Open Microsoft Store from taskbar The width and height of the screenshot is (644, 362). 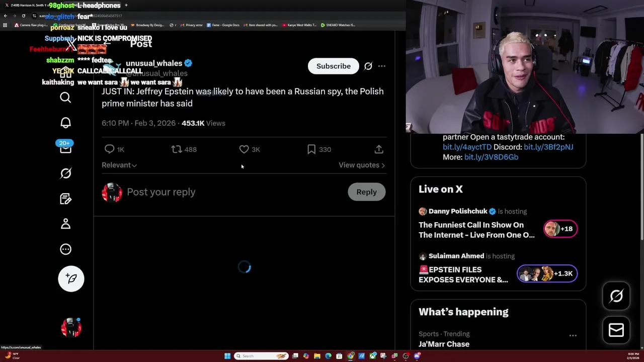point(339,356)
